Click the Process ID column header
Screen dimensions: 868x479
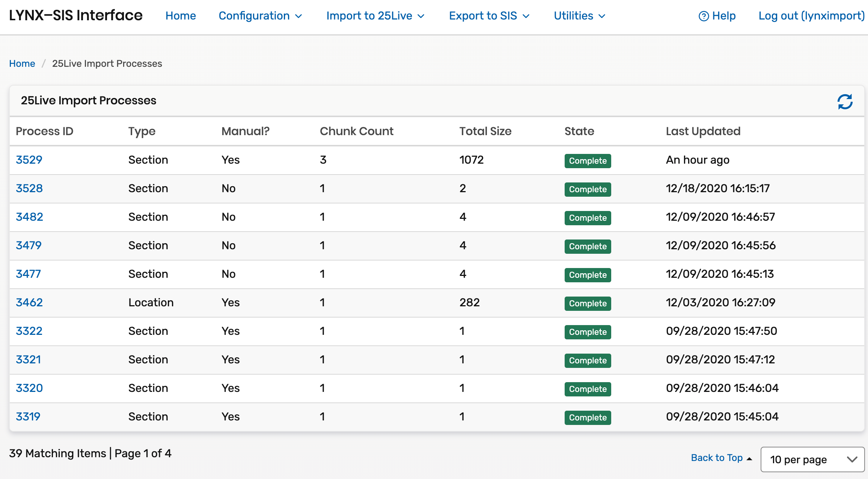point(44,131)
